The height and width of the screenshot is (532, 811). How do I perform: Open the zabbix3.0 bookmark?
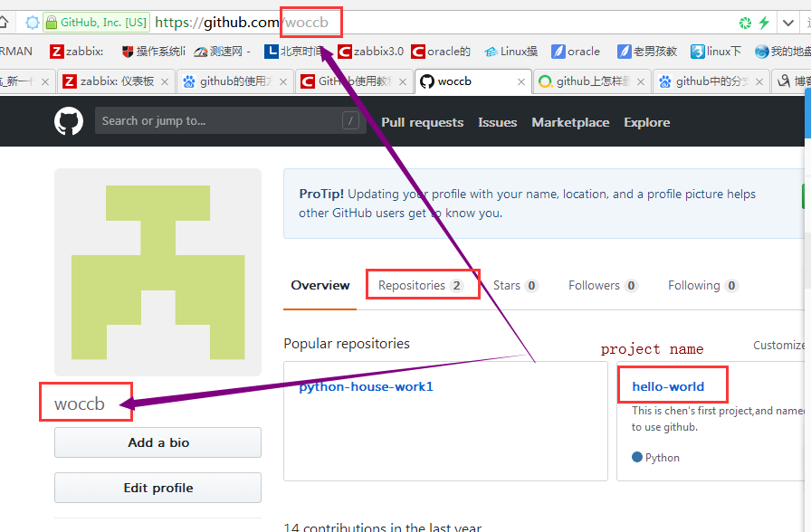tap(371, 52)
